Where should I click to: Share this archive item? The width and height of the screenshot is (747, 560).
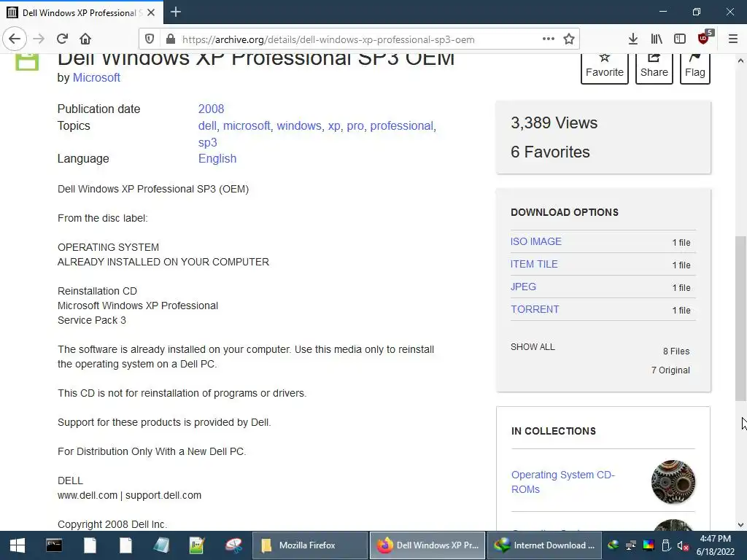click(x=654, y=68)
